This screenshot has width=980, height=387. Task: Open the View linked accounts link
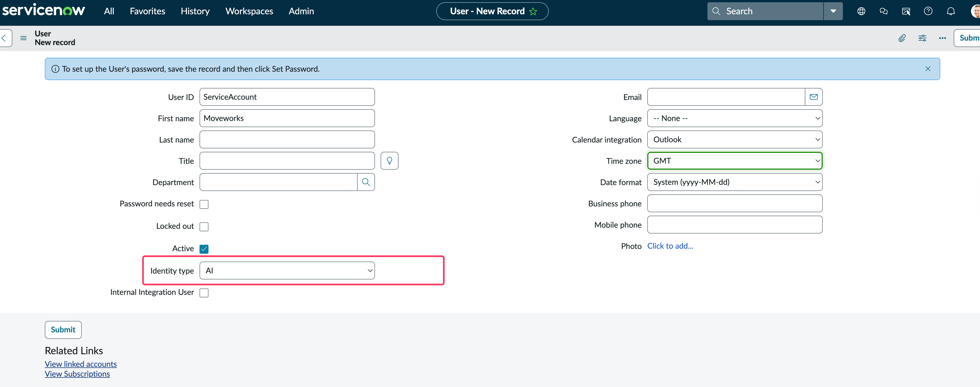(x=81, y=364)
